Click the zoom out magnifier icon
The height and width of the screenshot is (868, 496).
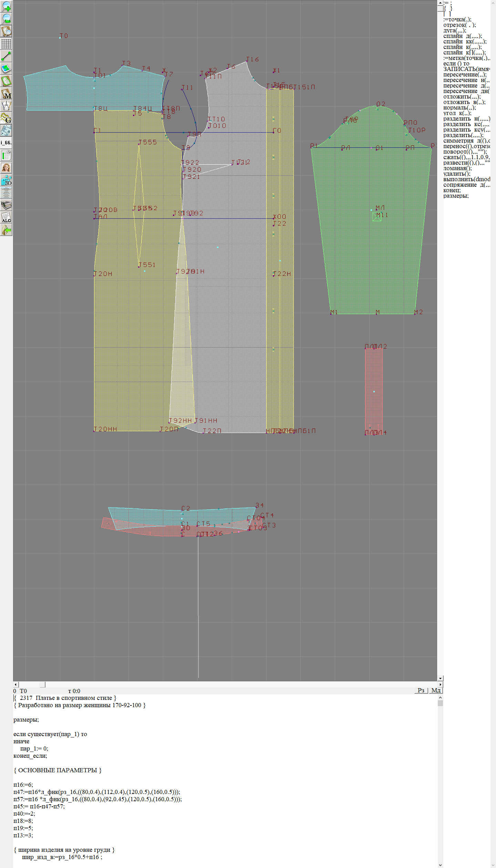(x=6, y=19)
